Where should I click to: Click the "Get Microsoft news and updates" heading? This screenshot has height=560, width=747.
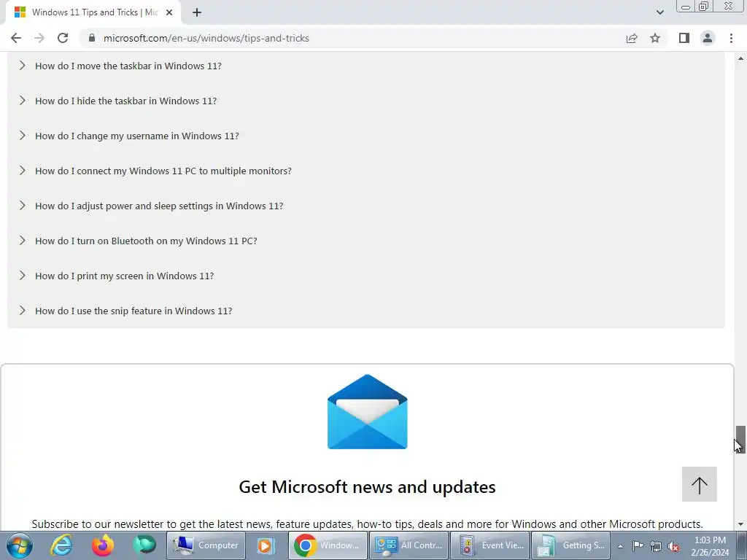click(368, 487)
